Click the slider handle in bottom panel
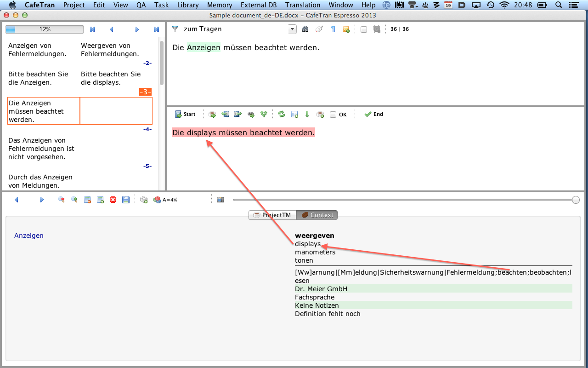588x368 pixels. click(576, 200)
